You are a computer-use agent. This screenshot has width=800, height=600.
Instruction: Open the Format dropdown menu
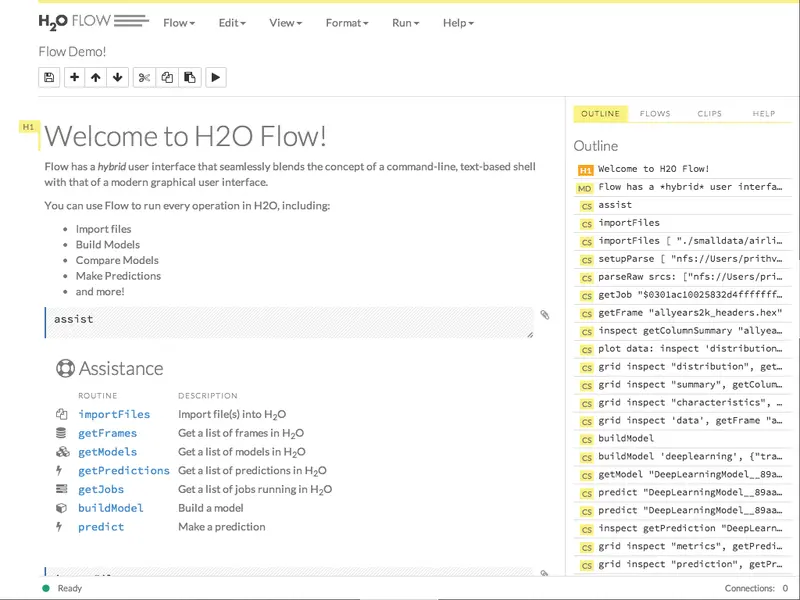[347, 23]
